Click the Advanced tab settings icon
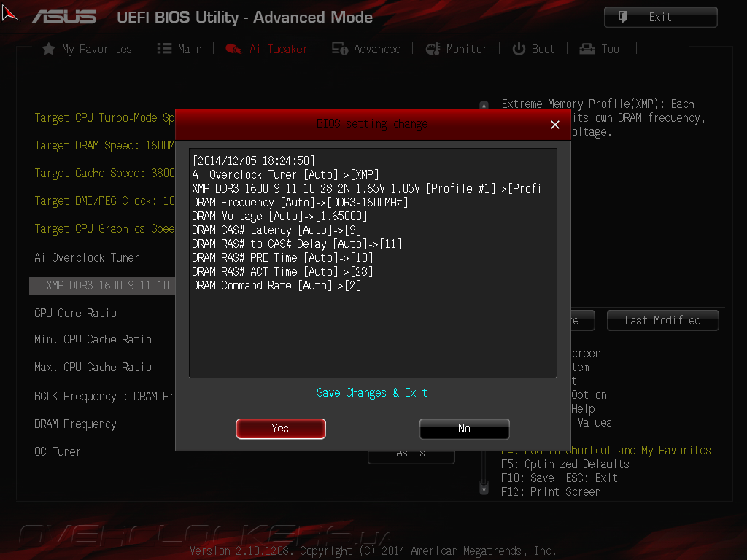The image size is (747, 560). [x=340, y=49]
